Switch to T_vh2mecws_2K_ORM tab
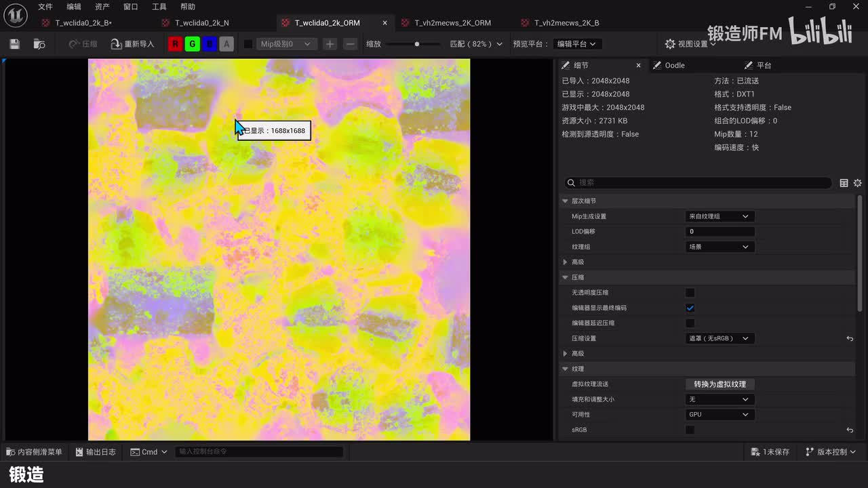 [452, 23]
